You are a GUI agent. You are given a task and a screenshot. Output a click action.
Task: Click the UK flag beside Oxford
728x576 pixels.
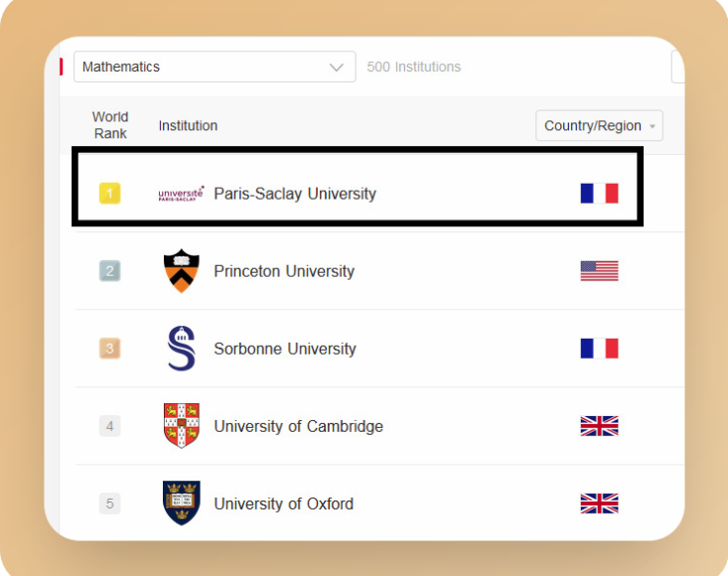coord(599,504)
